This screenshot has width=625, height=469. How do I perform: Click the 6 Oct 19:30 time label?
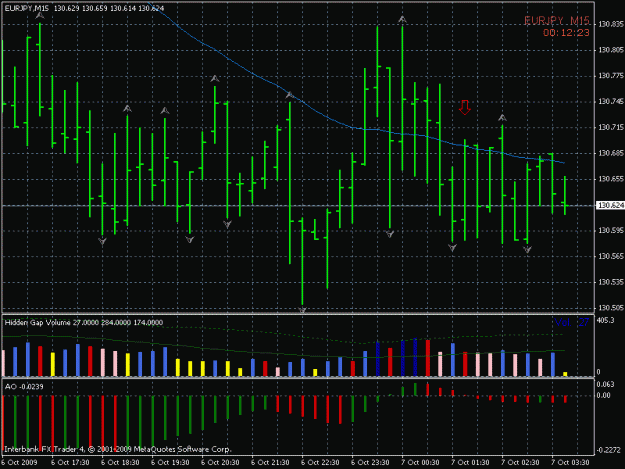point(170,463)
